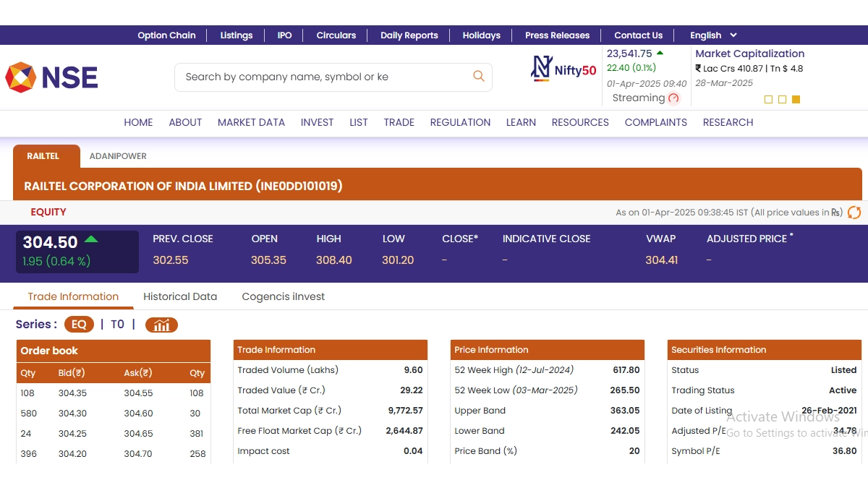
Task: Click the Nifty50 logo
Action: tap(563, 68)
